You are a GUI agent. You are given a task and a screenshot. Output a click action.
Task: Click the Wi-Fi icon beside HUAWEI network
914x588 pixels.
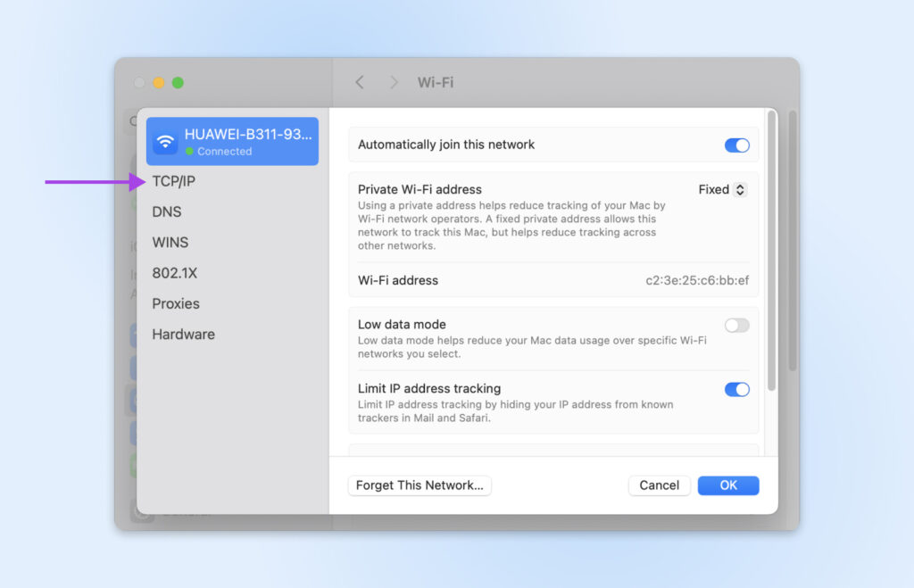click(165, 142)
